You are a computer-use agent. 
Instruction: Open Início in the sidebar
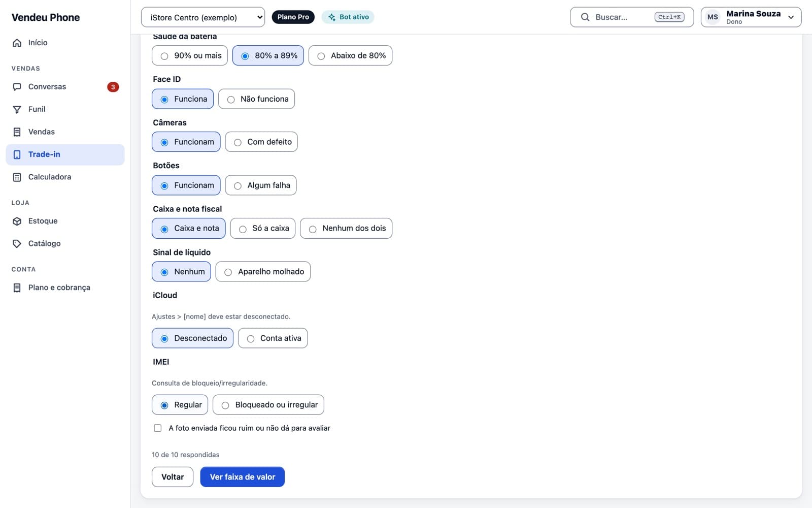pos(65,43)
